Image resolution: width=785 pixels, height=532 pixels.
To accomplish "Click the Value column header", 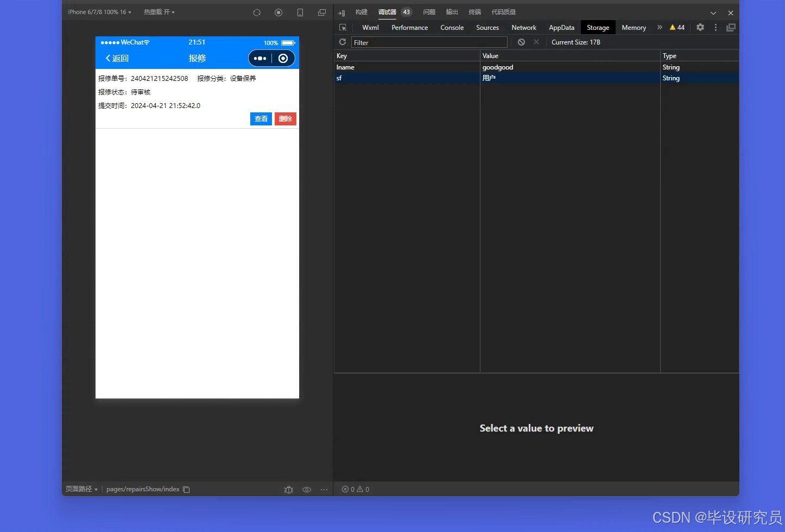I will click(570, 56).
